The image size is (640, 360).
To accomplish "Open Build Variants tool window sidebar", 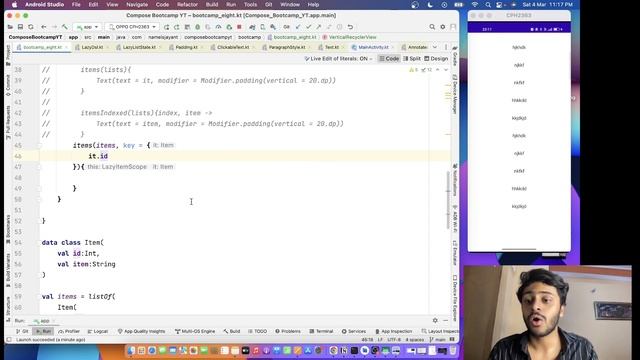I will click(x=8, y=270).
